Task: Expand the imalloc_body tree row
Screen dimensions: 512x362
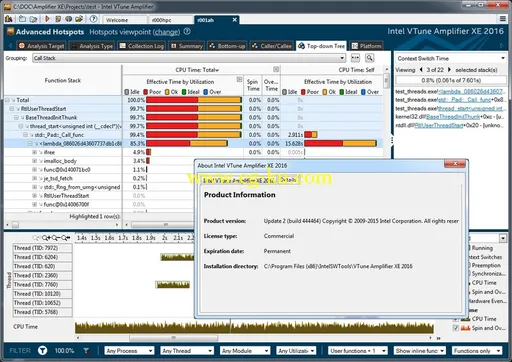Action: (x=34, y=161)
